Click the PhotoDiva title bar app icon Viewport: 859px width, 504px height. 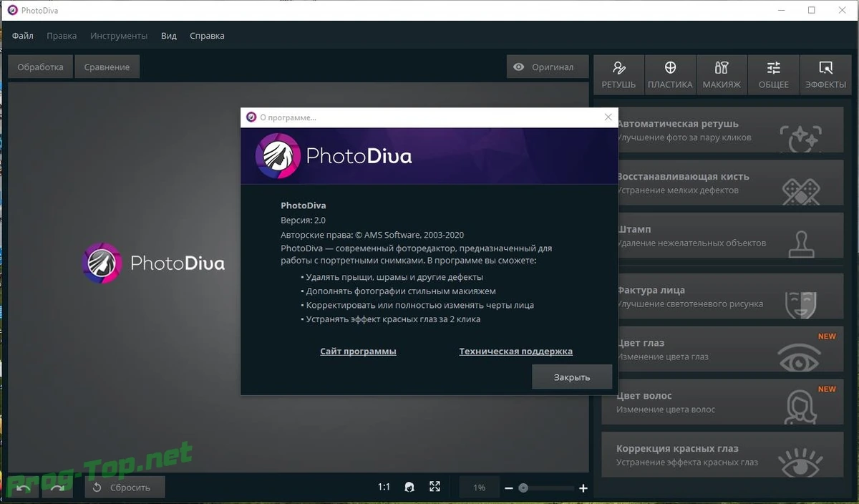pos(12,10)
